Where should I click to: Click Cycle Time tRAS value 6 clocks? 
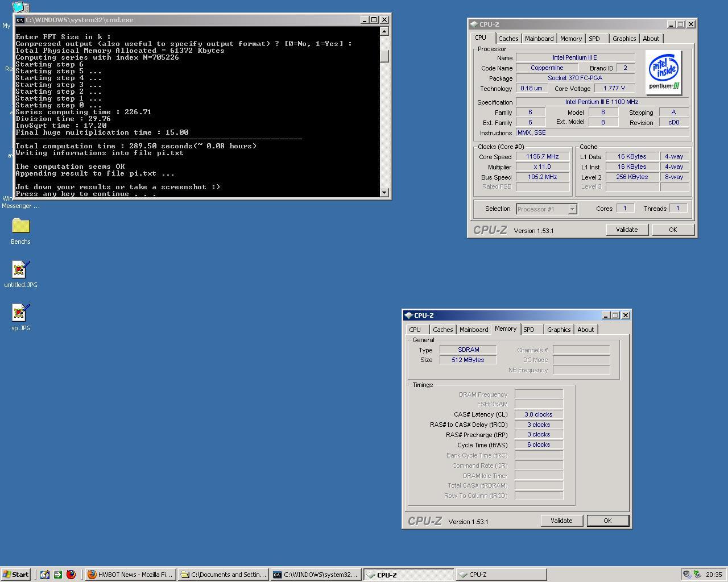[539, 444]
